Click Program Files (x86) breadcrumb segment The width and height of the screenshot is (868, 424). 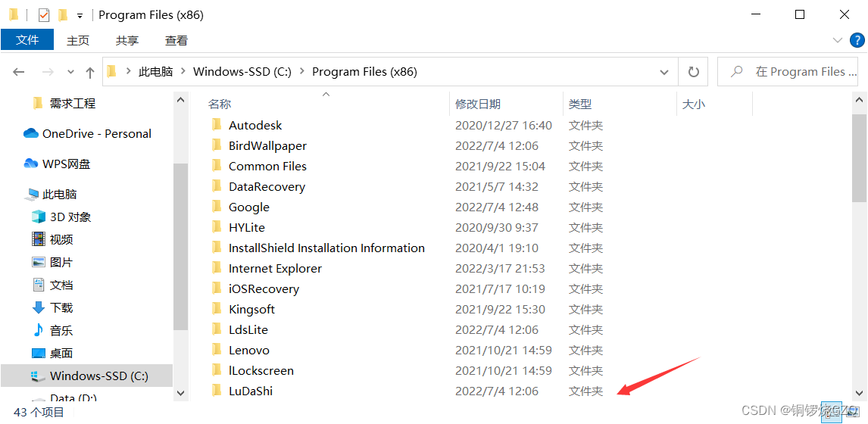coord(364,71)
